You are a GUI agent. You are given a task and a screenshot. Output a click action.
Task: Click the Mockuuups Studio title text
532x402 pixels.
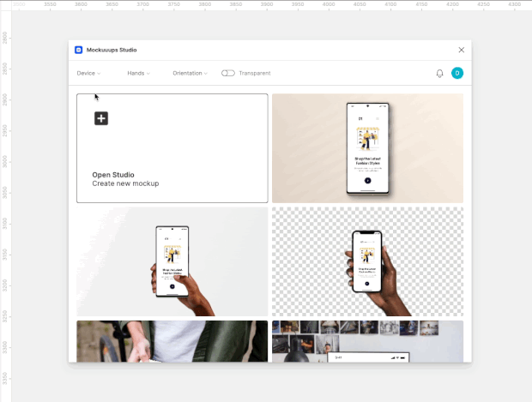pos(112,51)
